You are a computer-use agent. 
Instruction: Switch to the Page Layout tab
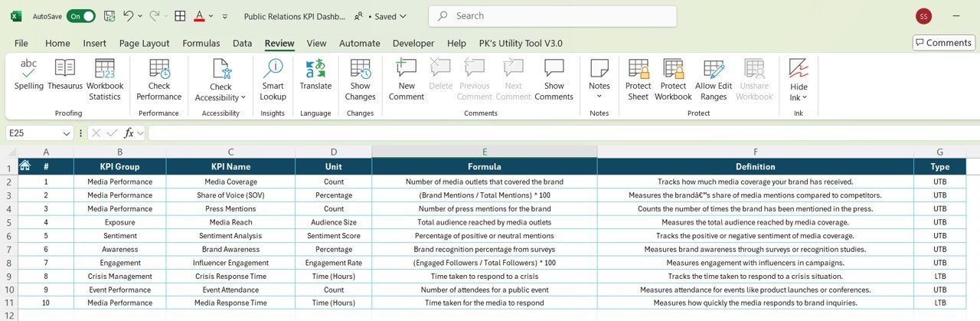coord(145,44)
